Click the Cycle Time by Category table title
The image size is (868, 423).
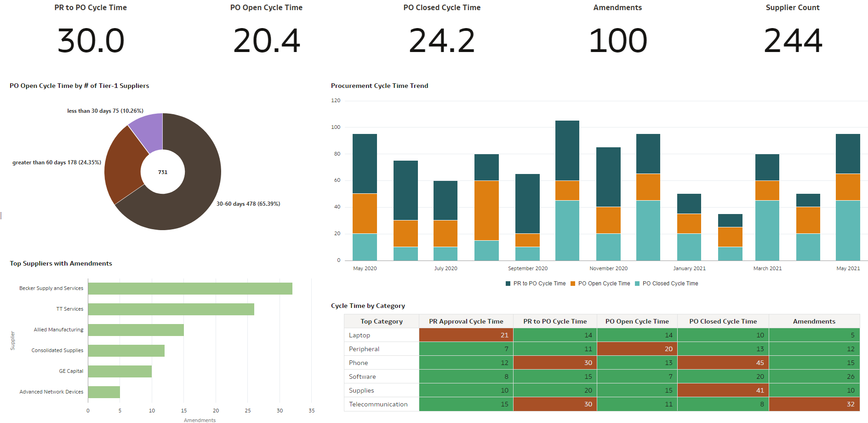(x=368, y=306)
